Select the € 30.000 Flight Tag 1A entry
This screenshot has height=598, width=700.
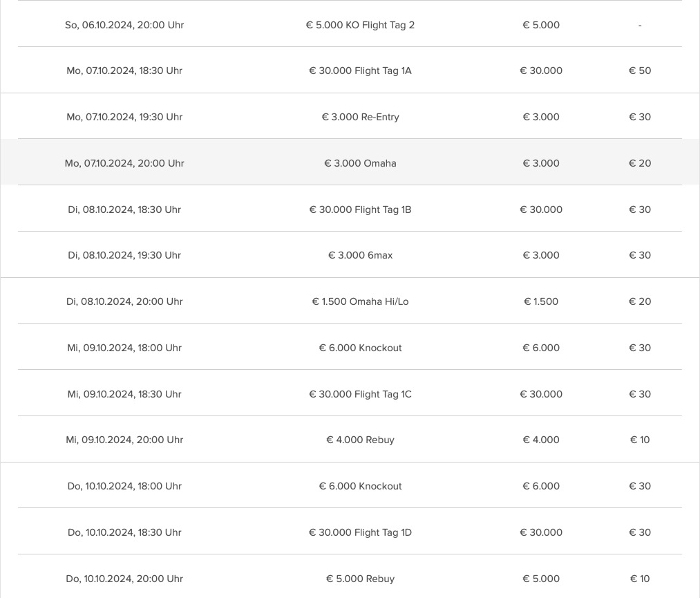click(360, 71)
